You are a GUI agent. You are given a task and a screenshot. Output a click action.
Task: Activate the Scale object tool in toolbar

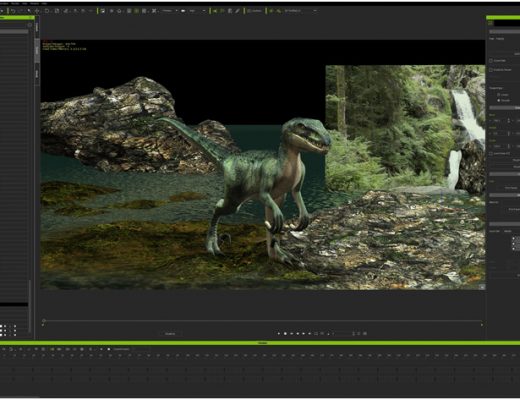pyautogui.click(x=57, y=11)
